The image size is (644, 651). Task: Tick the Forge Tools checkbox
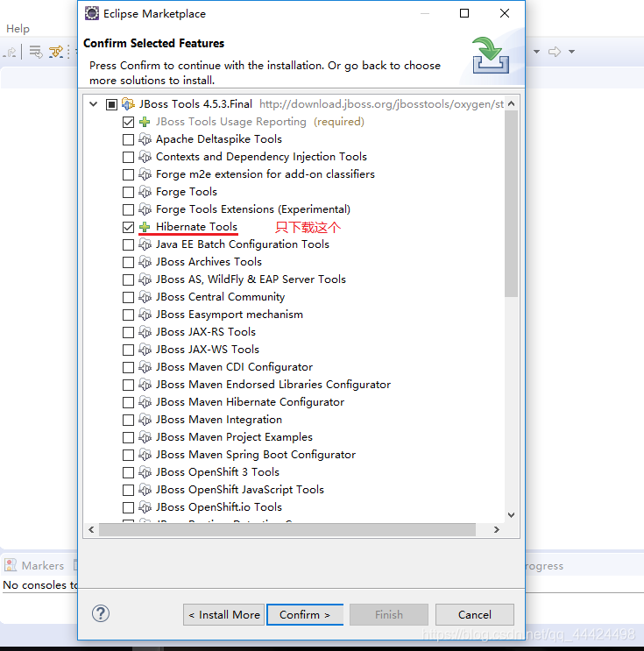point(128,192)
